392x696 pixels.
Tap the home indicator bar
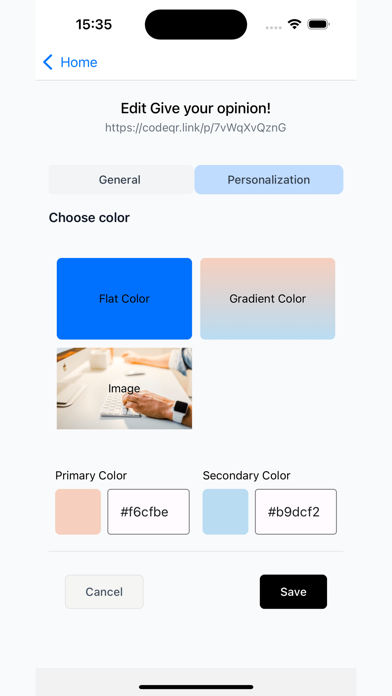pyautogui.click(x=196, y=687)
